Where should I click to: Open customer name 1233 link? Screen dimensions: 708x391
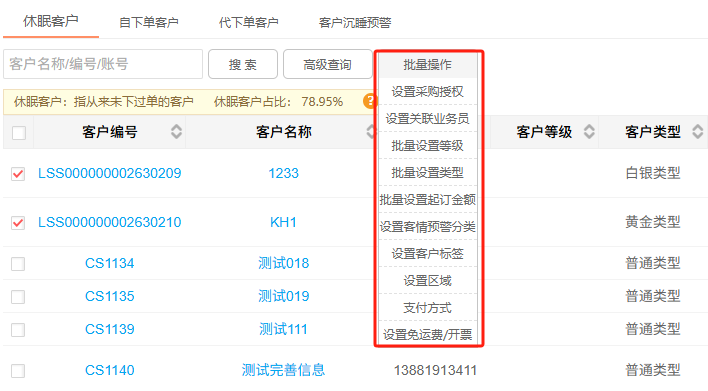tap(284, 173)
